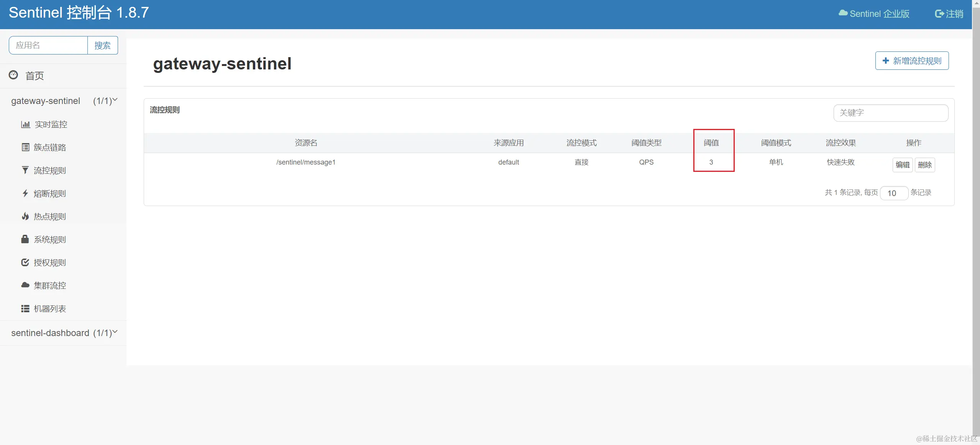Click the 新增流控规则 button
This screenshot has height=445, width=980.
912,61
